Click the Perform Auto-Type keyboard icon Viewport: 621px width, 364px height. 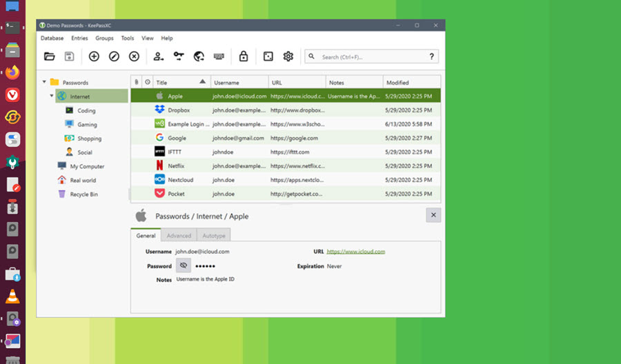click(219, 57)
